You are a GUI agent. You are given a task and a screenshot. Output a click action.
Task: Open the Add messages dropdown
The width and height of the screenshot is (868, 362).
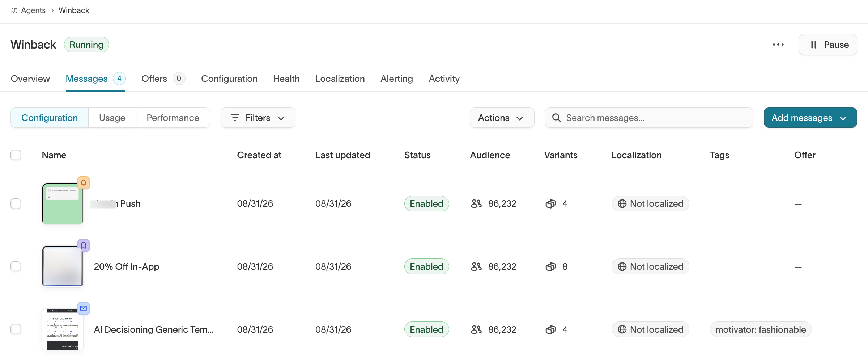810,118
